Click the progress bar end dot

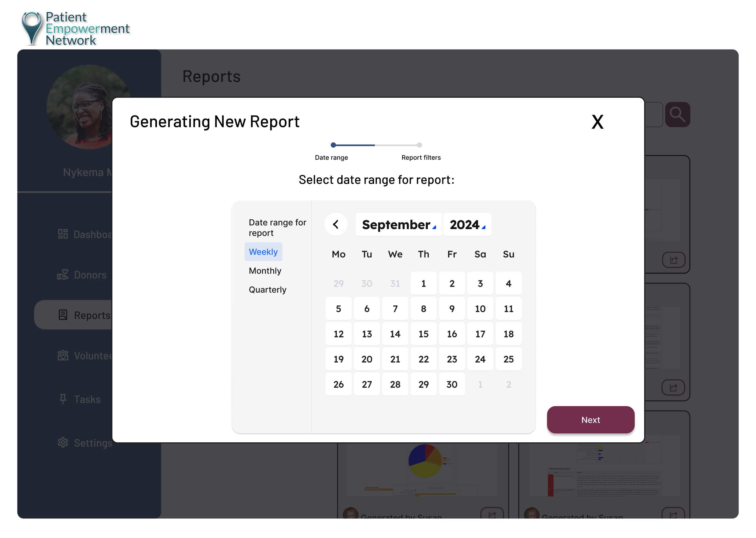coord(419,145)
